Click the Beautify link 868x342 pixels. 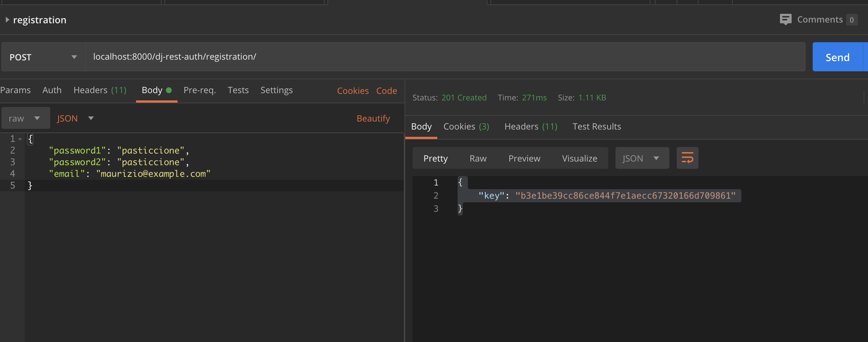pos(373,118)
